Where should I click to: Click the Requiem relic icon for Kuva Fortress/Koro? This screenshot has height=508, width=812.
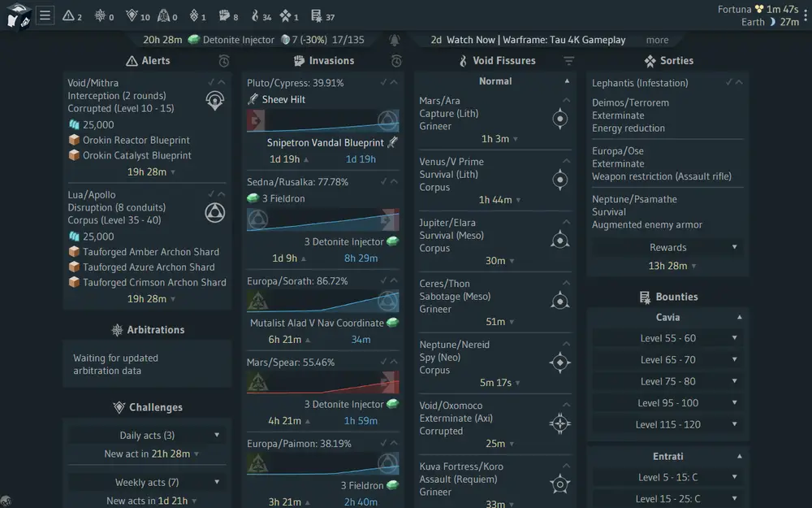[559, 484]
